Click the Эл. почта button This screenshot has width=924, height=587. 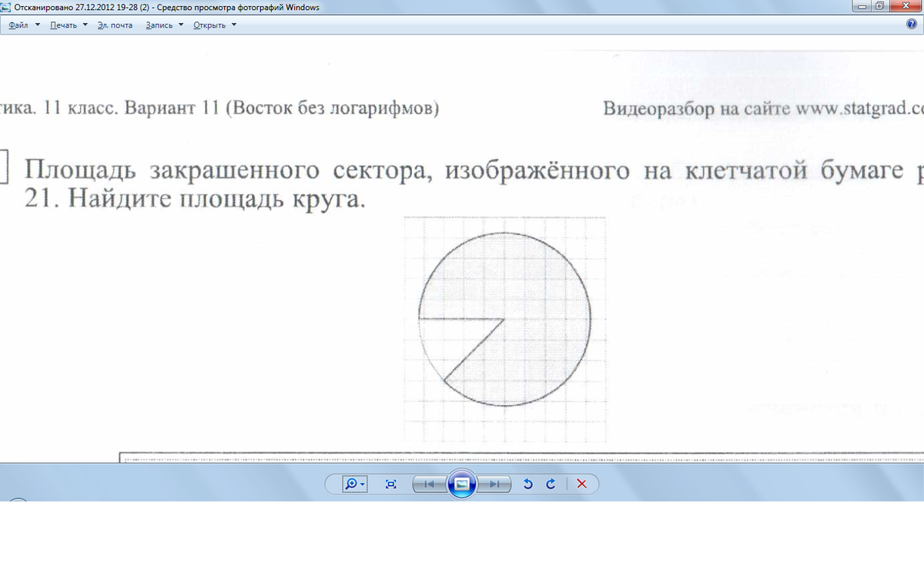click(x=115, y=25)
